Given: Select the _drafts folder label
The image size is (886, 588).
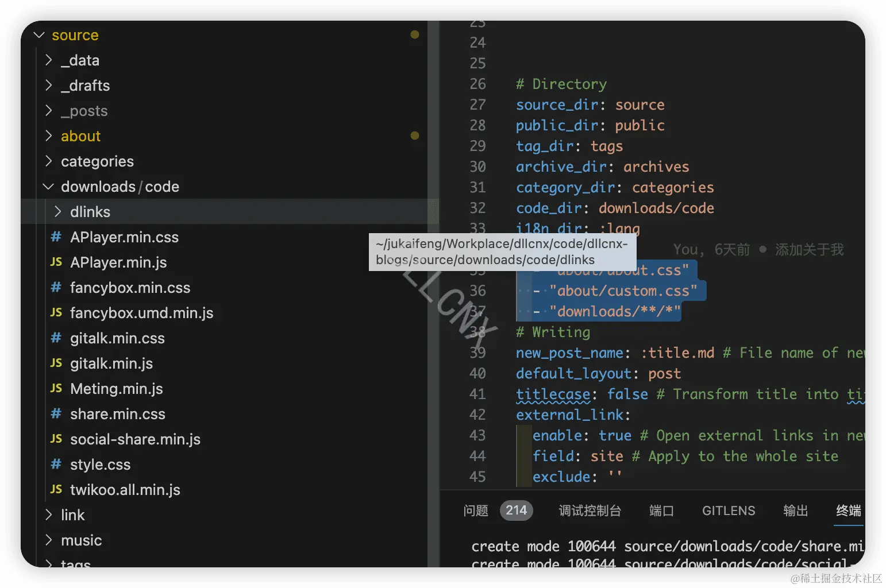Looking at the screenshot, I should 85,86.
